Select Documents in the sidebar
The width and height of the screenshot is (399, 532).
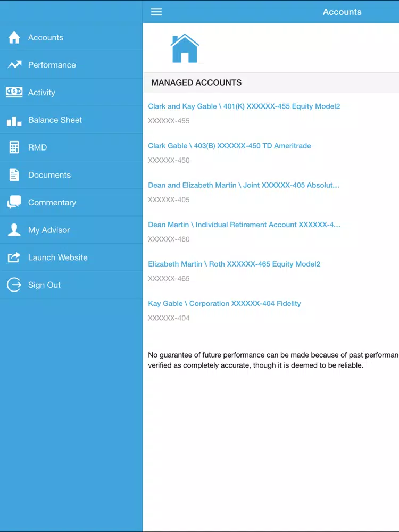[x=71, y=174]
